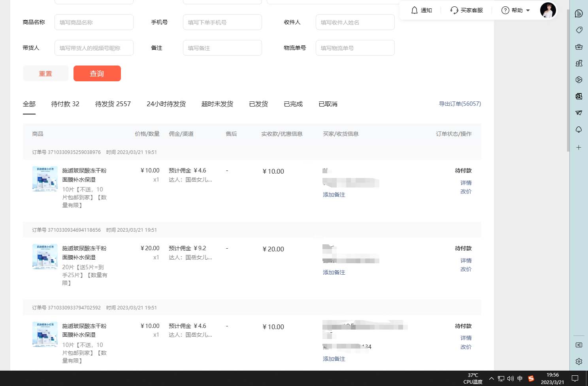Click 重置 to reset filters

coord(45,73)
